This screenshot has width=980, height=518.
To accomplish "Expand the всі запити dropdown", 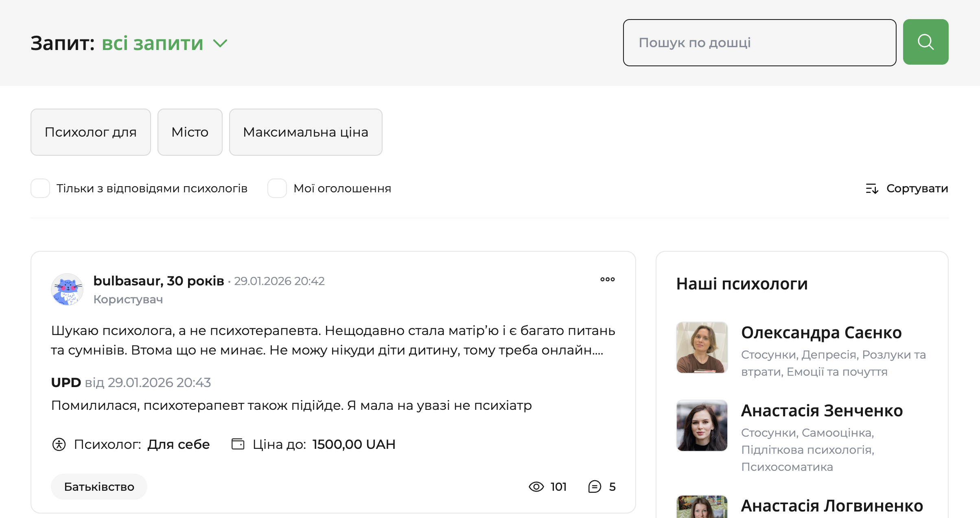I will (163, 43).
